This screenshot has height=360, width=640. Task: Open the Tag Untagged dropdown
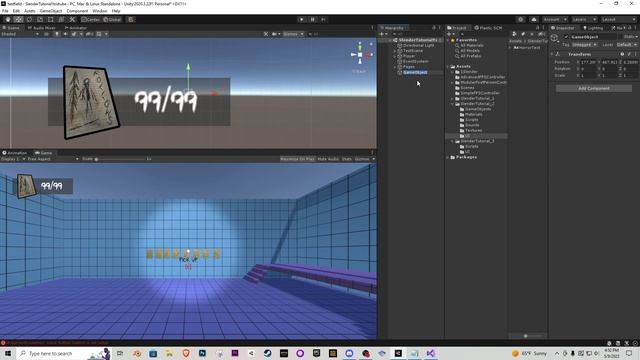tap(584, 44)
